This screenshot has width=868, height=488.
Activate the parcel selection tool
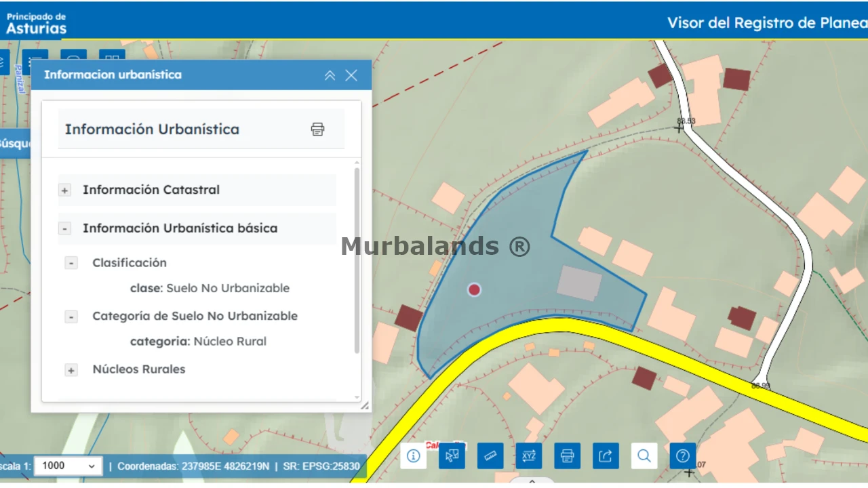pos(452,455)
